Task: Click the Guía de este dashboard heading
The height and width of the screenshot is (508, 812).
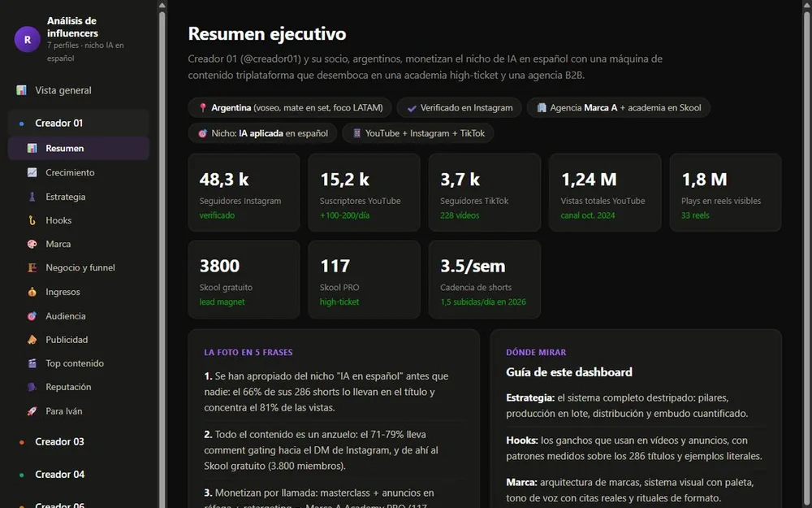Action: click(x=569, y=372)
